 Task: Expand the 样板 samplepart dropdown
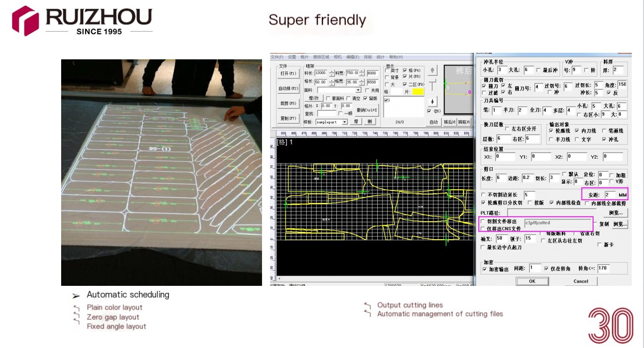coord(345,122)
